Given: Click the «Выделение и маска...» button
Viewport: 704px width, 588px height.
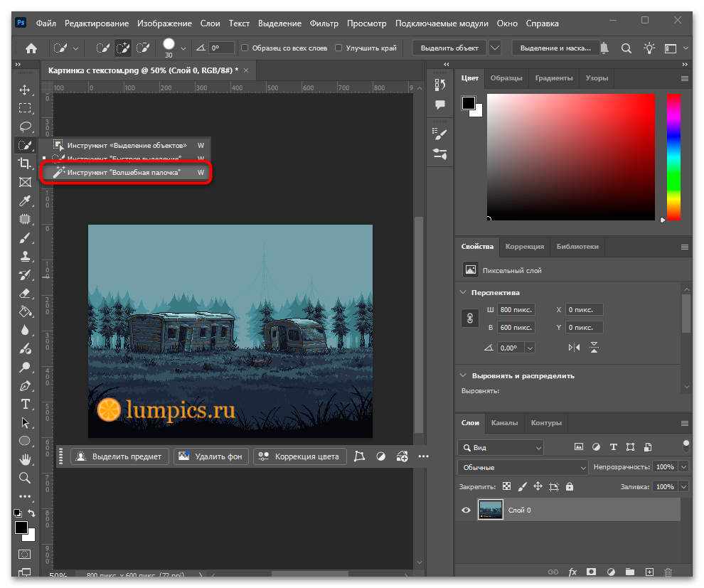Looking at the screenshot, I should (555, 48).
